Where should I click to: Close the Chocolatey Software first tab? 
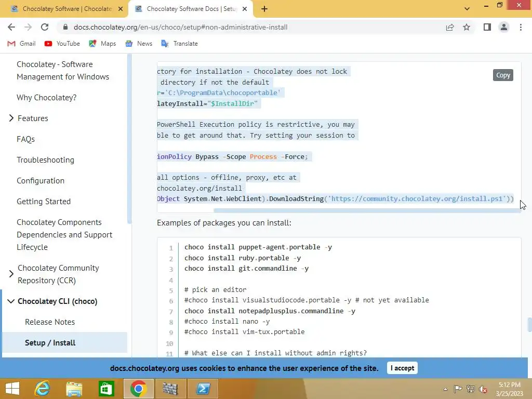pyautogui.click(x=121, y=9)
